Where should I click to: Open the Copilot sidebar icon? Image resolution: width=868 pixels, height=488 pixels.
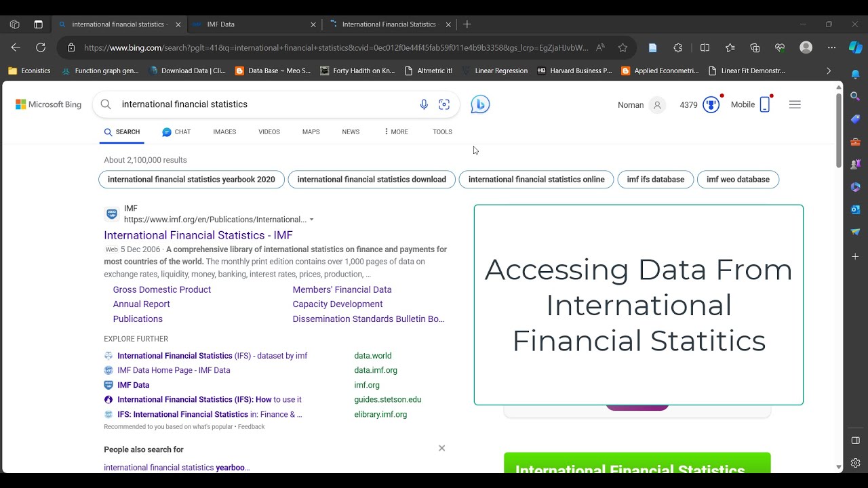[x=856, y=47]
